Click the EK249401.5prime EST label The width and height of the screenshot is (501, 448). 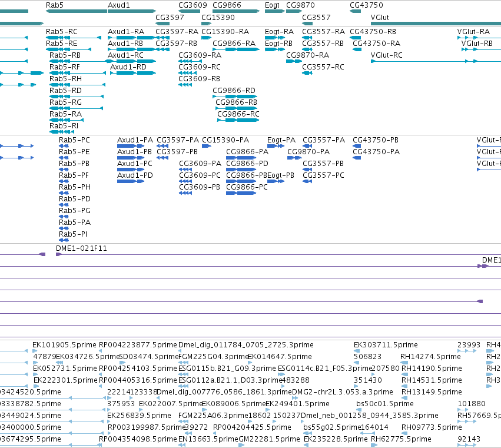click(x=297, y=404)
